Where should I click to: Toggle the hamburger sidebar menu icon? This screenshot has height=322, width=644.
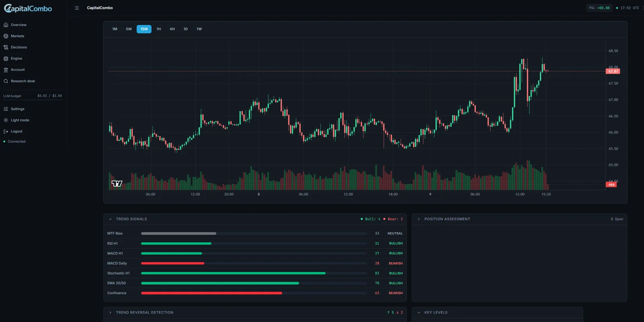tap(77, 8)
